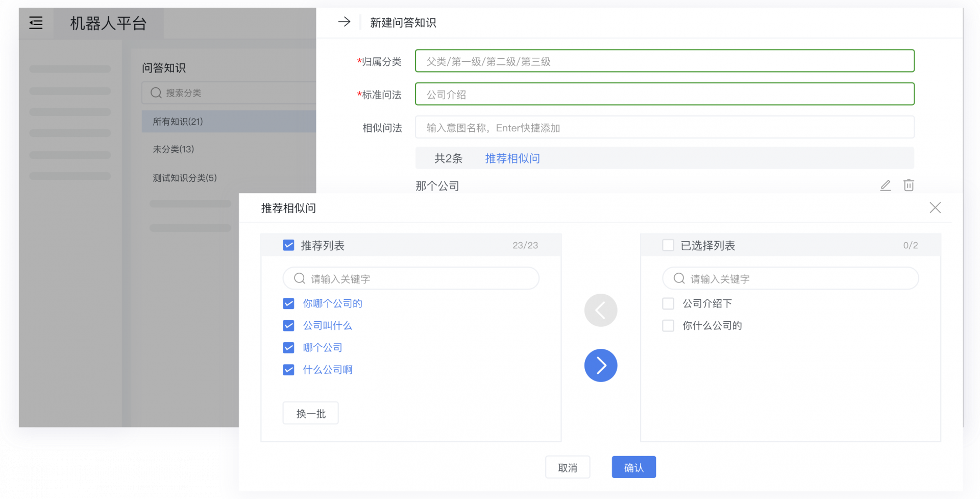This screenshot has height=499, width=980.
Task: Click the 机器人平台 title
Action: click(x=108, y=23)
